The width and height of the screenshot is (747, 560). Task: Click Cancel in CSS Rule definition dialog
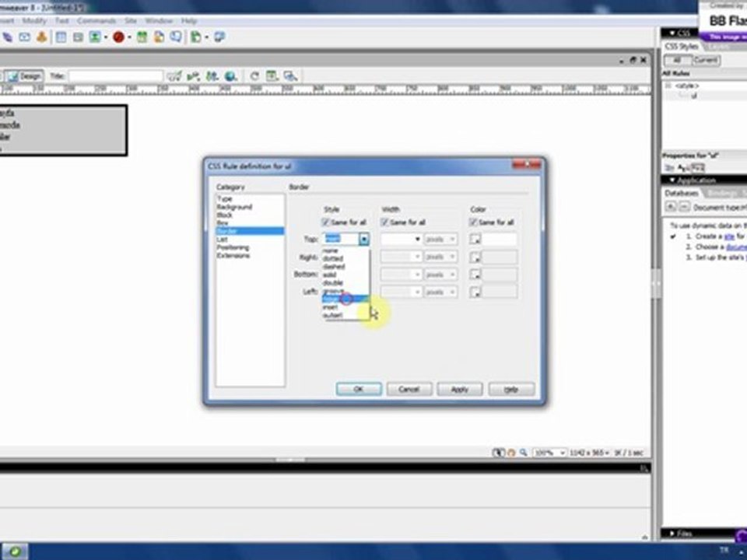pos(409,389)
